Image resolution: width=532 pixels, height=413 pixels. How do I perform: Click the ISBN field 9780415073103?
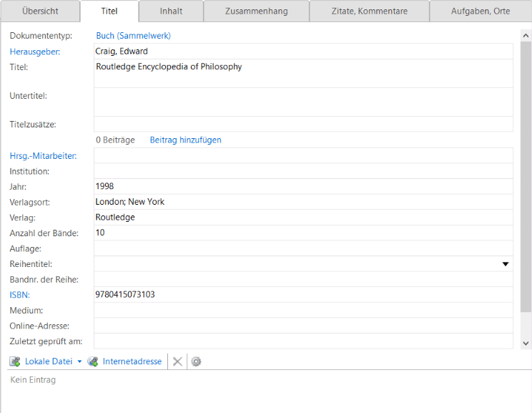click(303, 294)
